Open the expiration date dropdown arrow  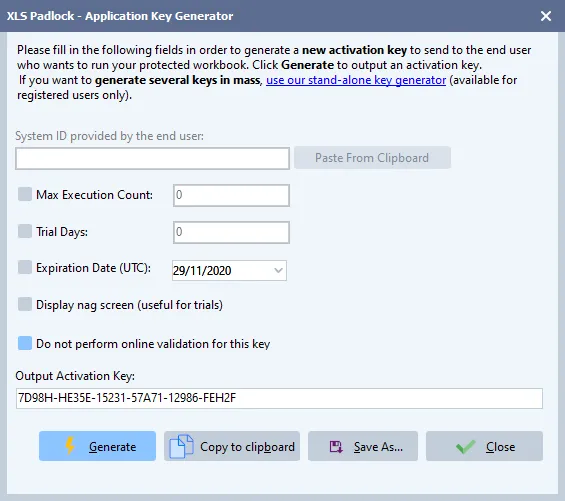point(278,270)
